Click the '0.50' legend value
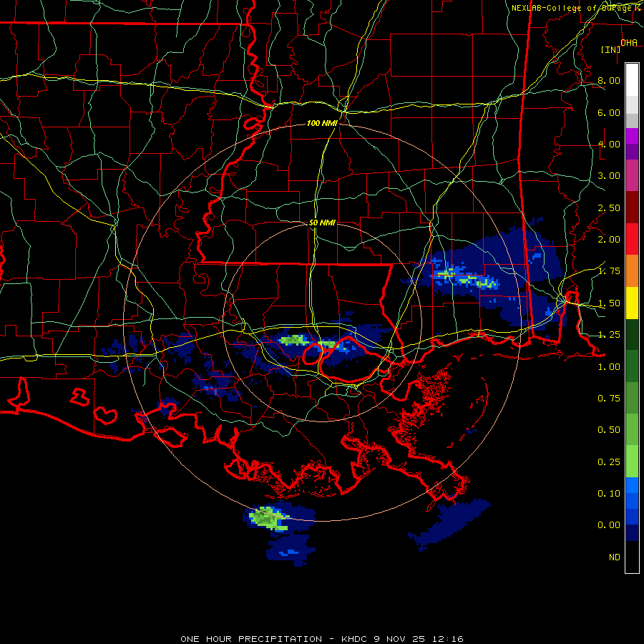The image size is (644, 644). point(609,430)
